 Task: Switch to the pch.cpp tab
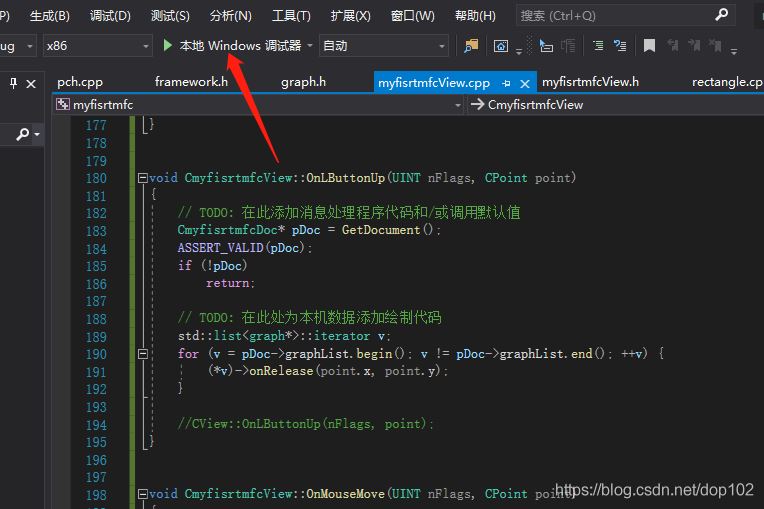click(x=80, y=82)
